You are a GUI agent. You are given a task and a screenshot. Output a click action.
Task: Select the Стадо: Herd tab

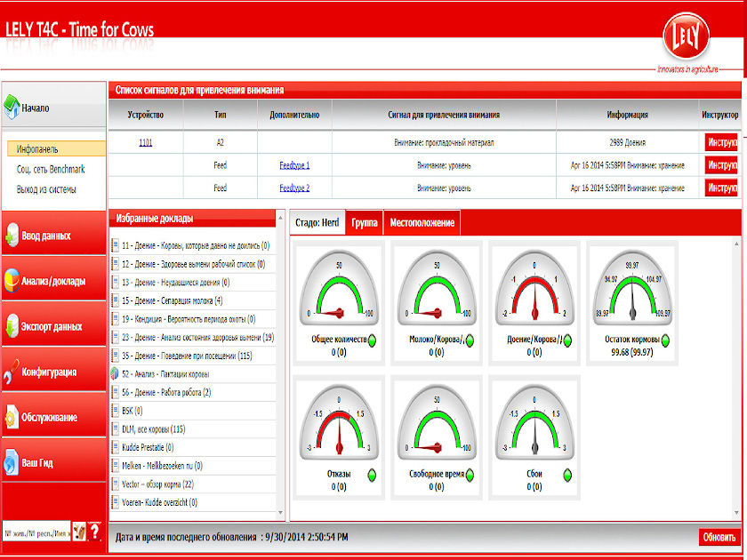(317, 222)
